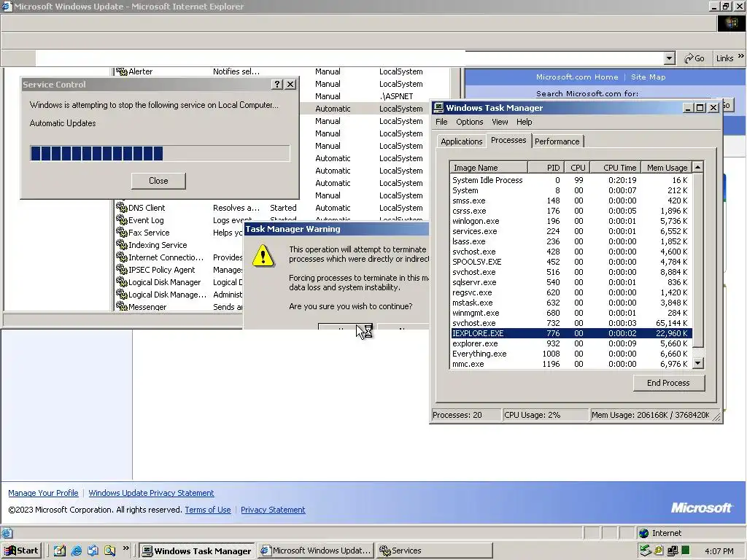Screen dimensions: 747x560
Task: Open the Outlook Express Quick Launch icon
Action: tap(93, 551)
